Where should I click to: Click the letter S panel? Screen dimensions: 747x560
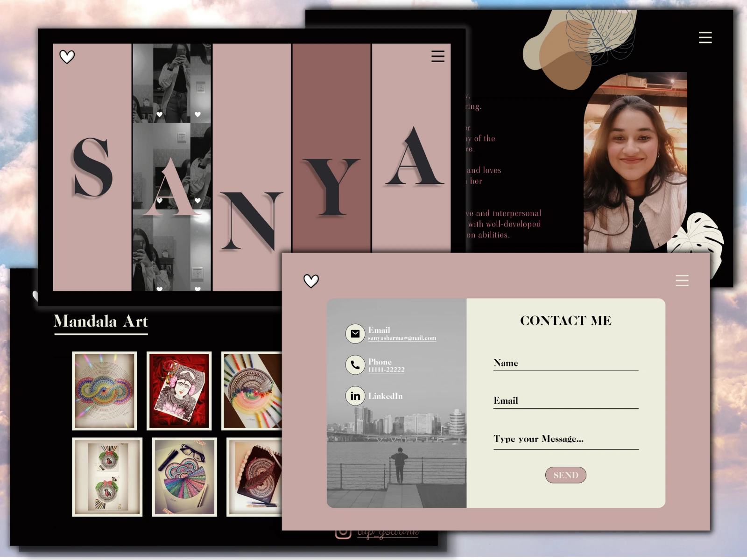(92, 167)
